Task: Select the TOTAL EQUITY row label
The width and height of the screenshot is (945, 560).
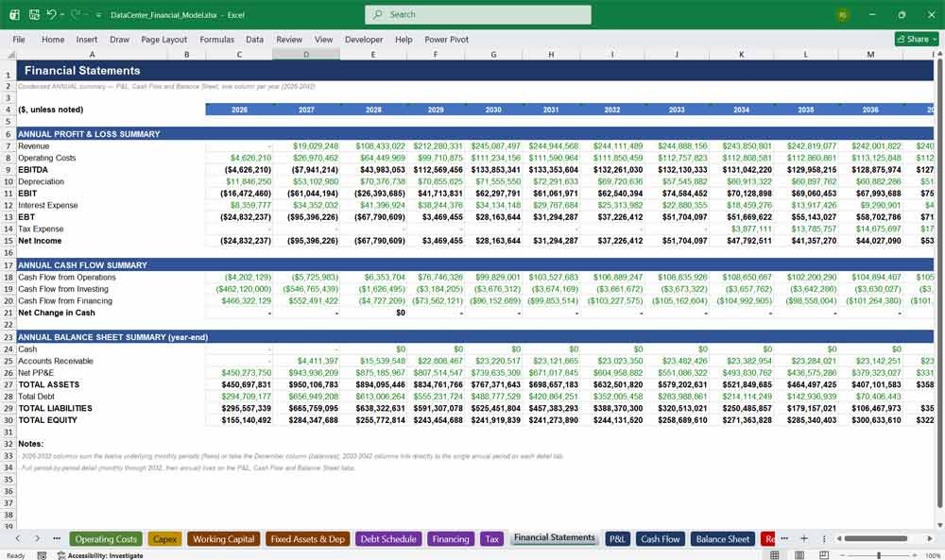Action: [x=47, y=420]
